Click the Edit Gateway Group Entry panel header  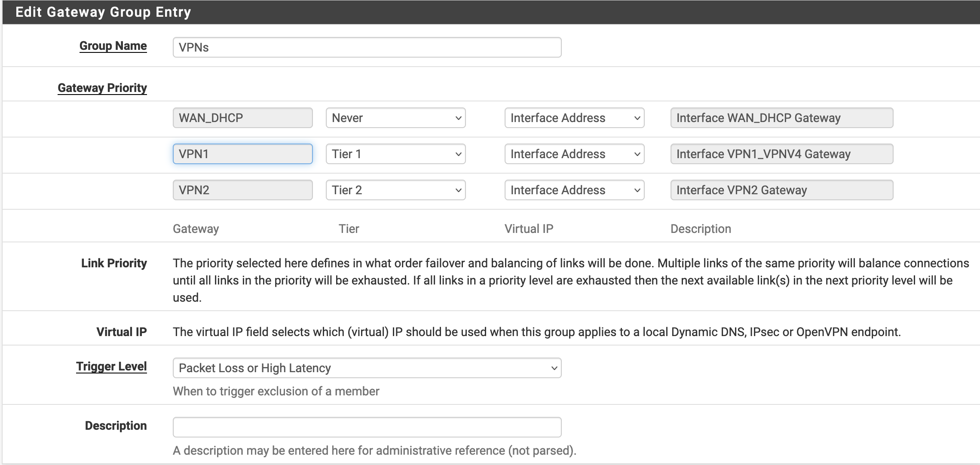click(x=103, y=12)
